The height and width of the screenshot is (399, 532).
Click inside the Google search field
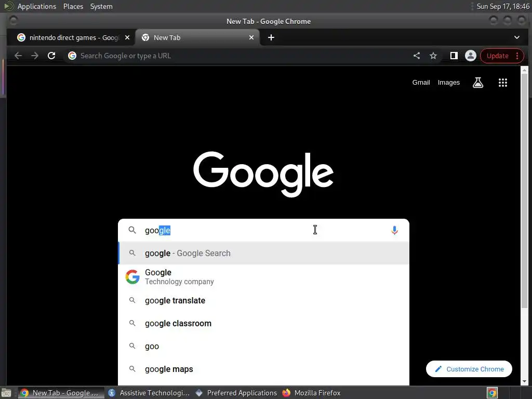point(264,230)
